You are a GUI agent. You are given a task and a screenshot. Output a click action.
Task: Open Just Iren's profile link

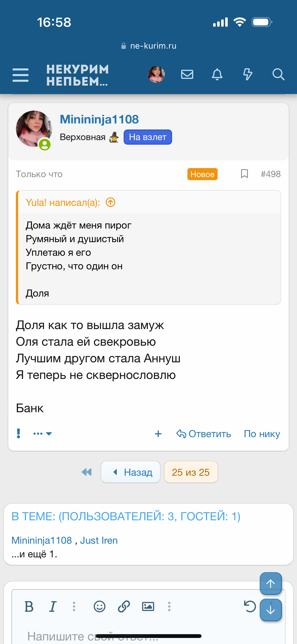pyautogui.click(x=99, y=540)
